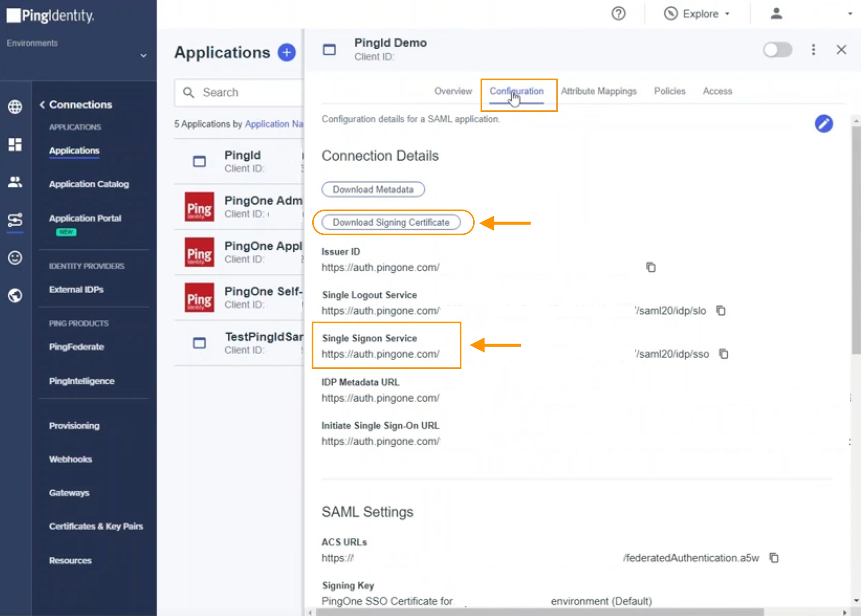Enable the PingId Demo application toggle

(x=778, y=50)
